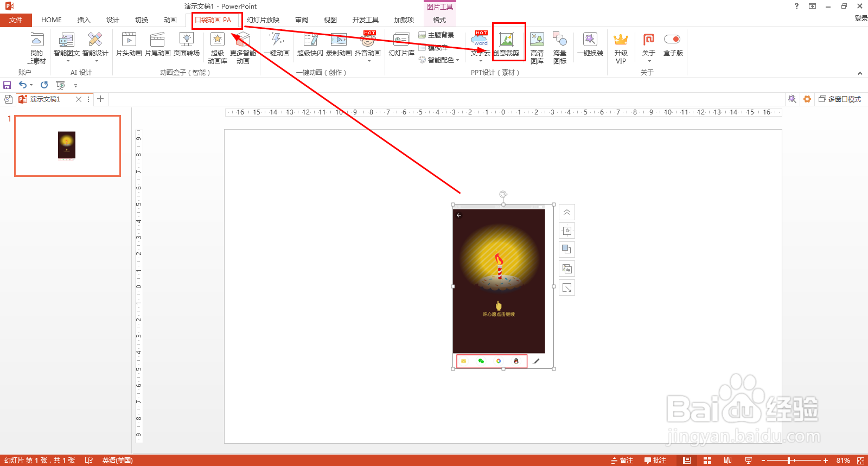Fit slide to current window
Screen dimensions: 868x466
pos(860,461)
